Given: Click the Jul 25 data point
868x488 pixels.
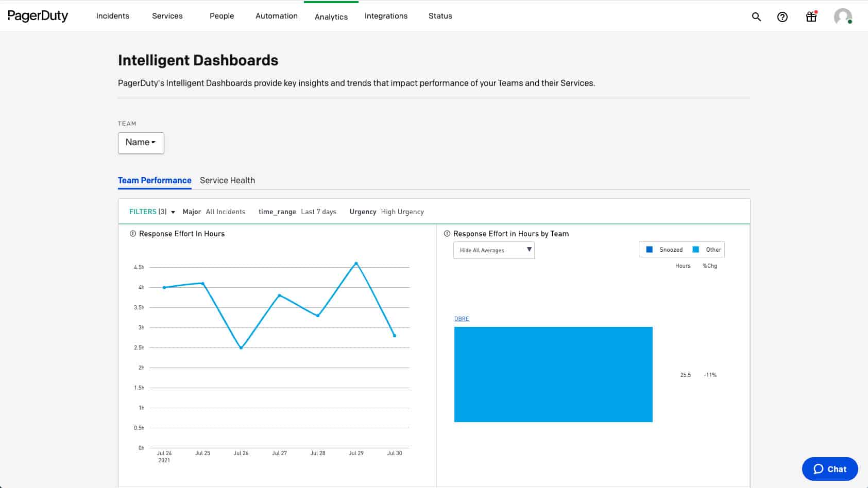Looking at the screenshot, I should point(203,283).
